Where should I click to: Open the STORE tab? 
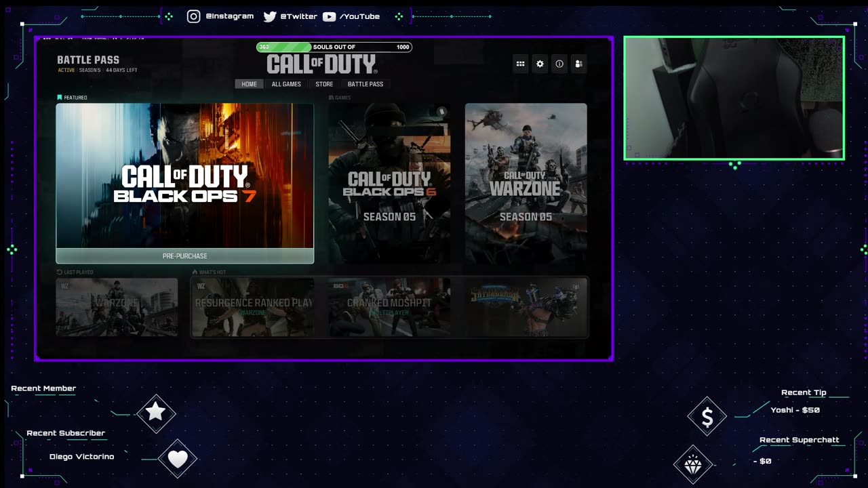pos(324,84)
